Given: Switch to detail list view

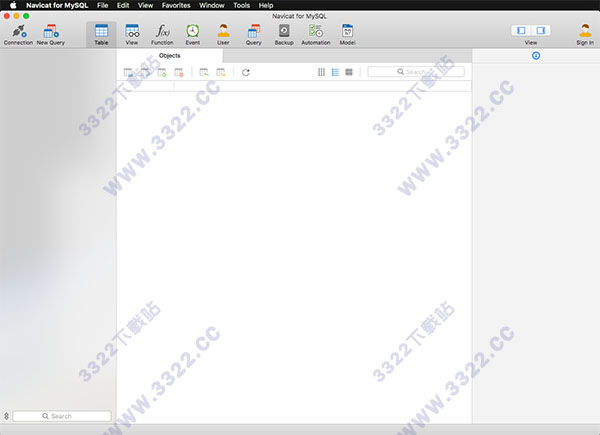Looking at the screenshot, I should (335, 72).
